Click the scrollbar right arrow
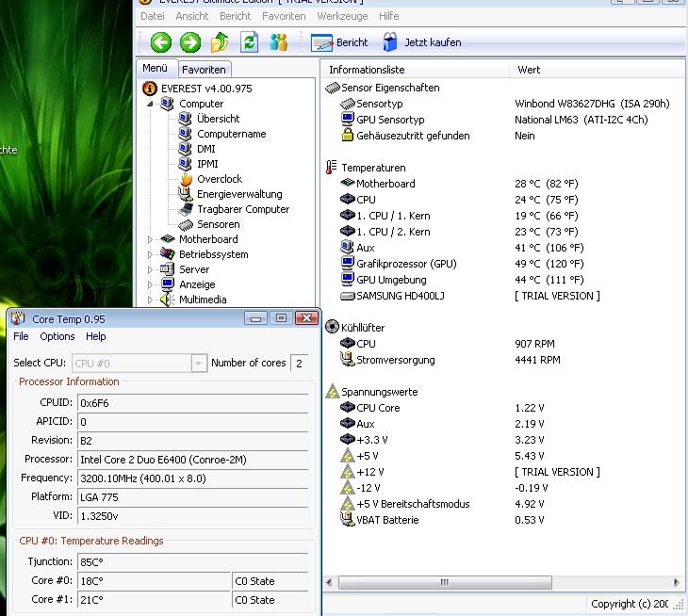The image size is (688, 616). pyautogui.click(x=676, y=582)
